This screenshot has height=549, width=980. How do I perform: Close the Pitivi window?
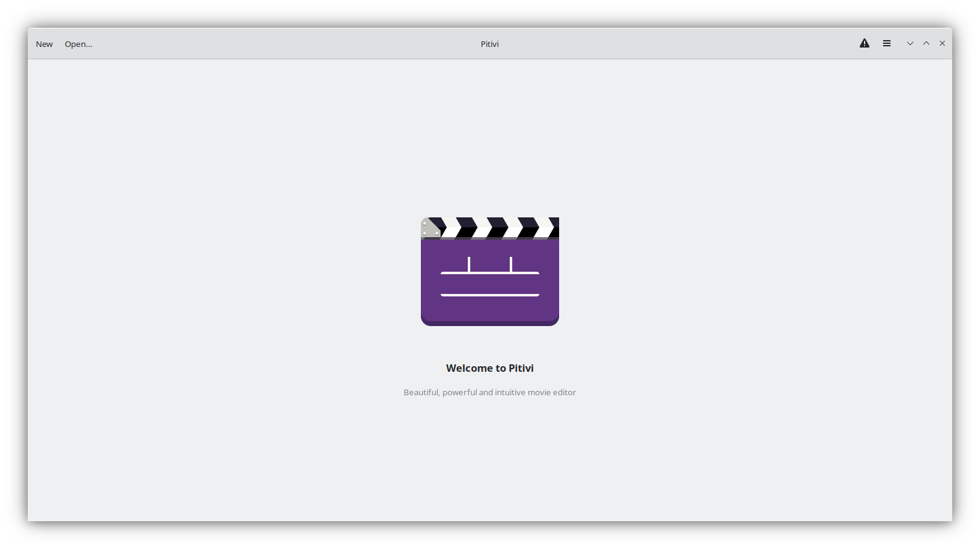click(942, 43)
